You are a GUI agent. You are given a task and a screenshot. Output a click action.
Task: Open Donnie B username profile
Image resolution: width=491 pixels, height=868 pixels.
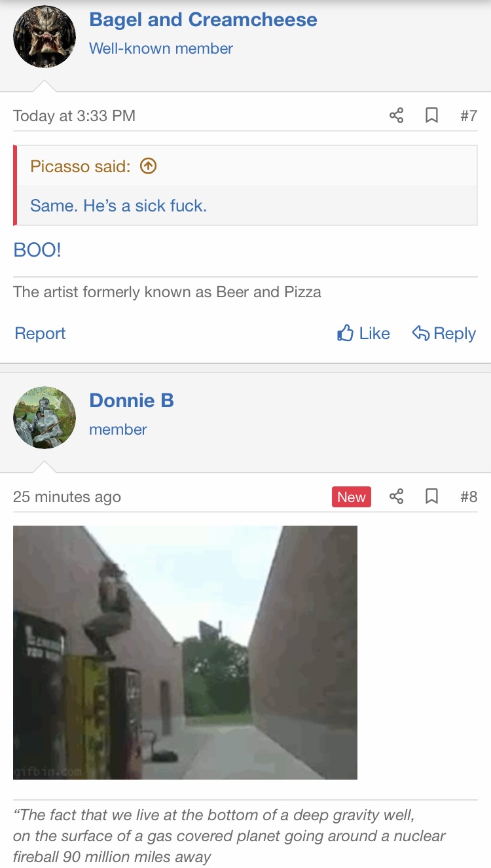pyautogui.click(x=132, y=401)
